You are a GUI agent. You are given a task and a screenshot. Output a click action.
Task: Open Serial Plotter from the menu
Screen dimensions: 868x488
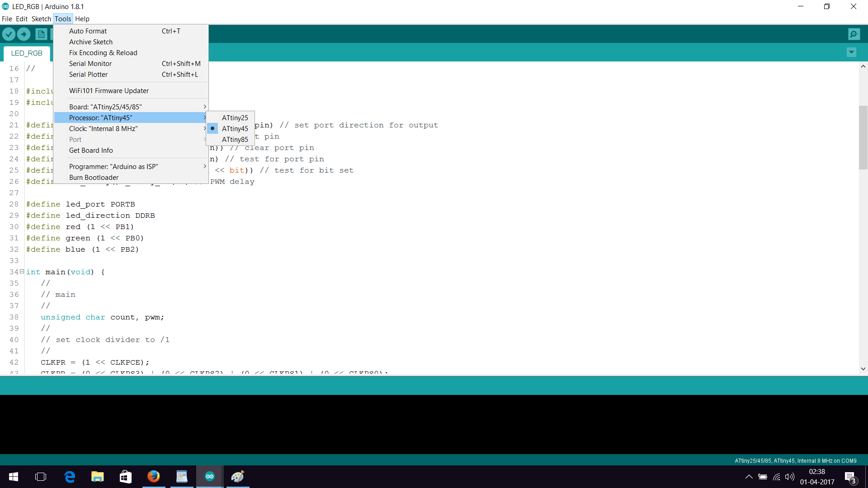pyautogui.click(x=131, y=74)
